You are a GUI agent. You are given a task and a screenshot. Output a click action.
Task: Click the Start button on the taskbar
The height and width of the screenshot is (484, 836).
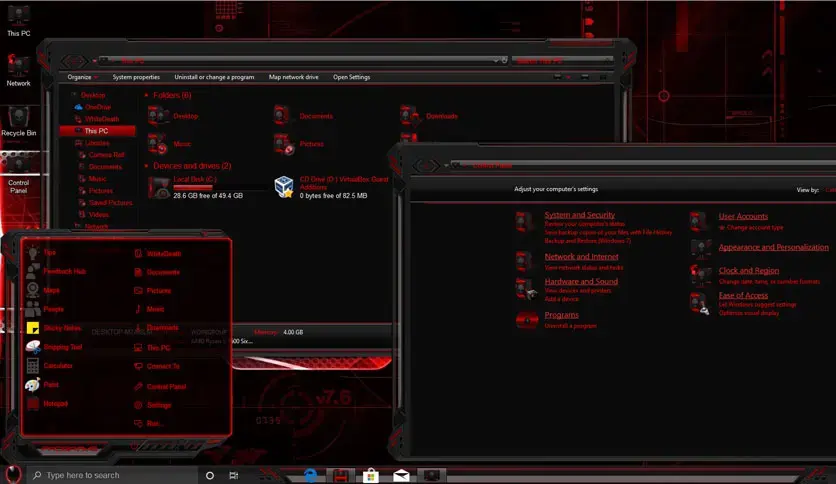13,474
